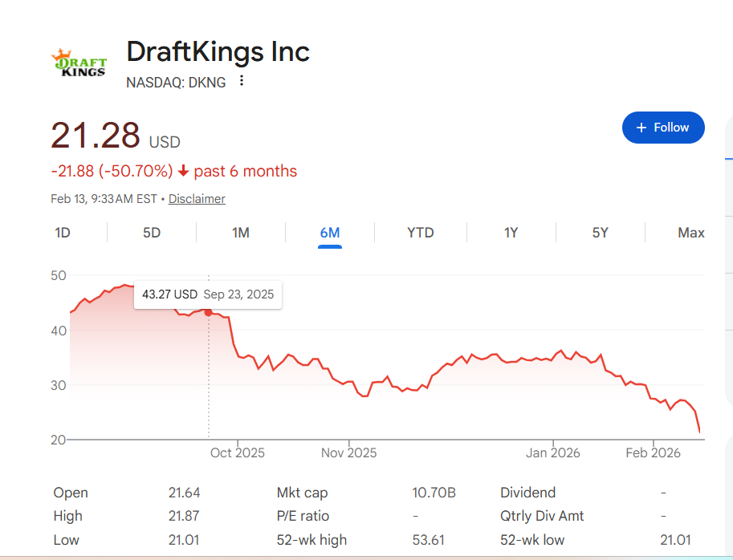Click the DraftKings logo icon

coord(79,63)
